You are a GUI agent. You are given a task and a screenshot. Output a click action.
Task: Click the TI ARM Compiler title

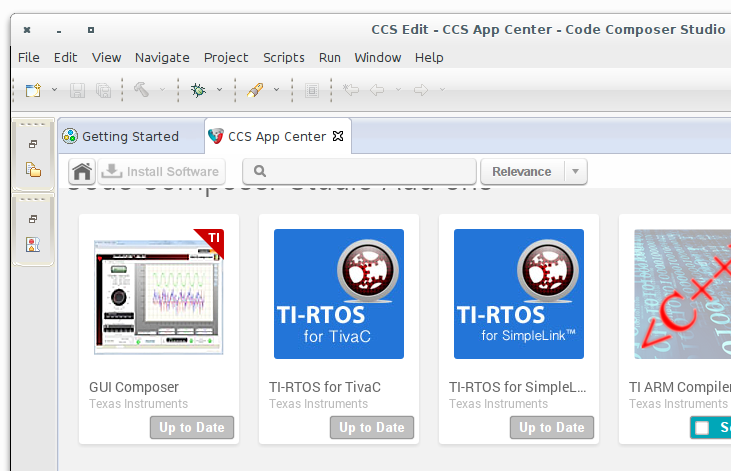680,387
